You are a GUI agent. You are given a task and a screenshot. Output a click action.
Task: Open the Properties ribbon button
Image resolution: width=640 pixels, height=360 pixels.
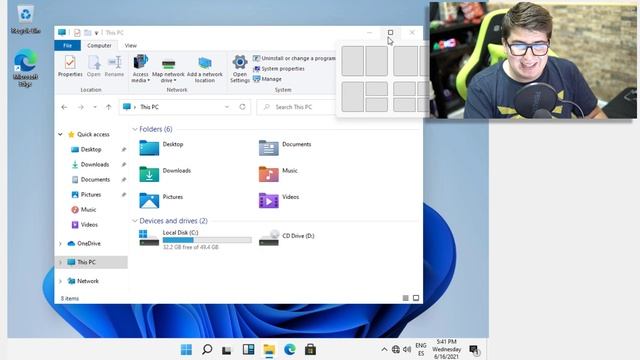coord(70,66)
